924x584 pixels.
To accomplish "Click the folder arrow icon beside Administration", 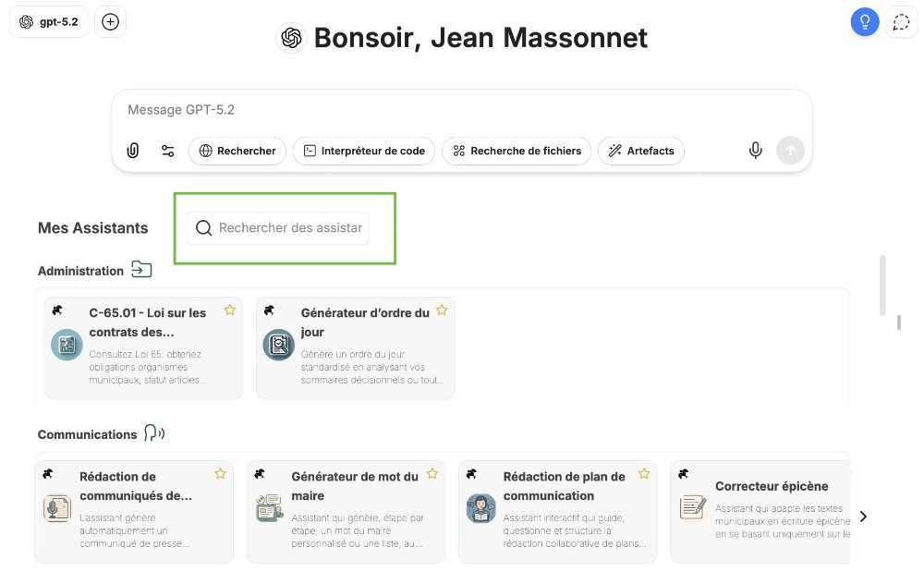I will click(141, 270).
